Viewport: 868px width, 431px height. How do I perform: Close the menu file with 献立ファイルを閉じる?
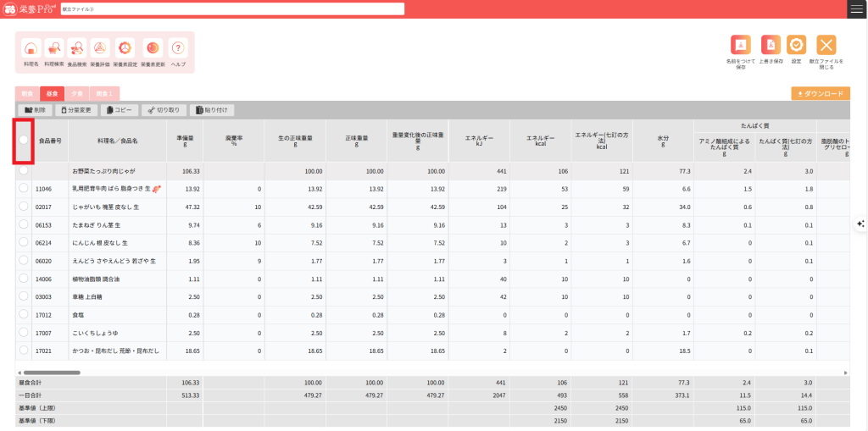coord(826,46)
